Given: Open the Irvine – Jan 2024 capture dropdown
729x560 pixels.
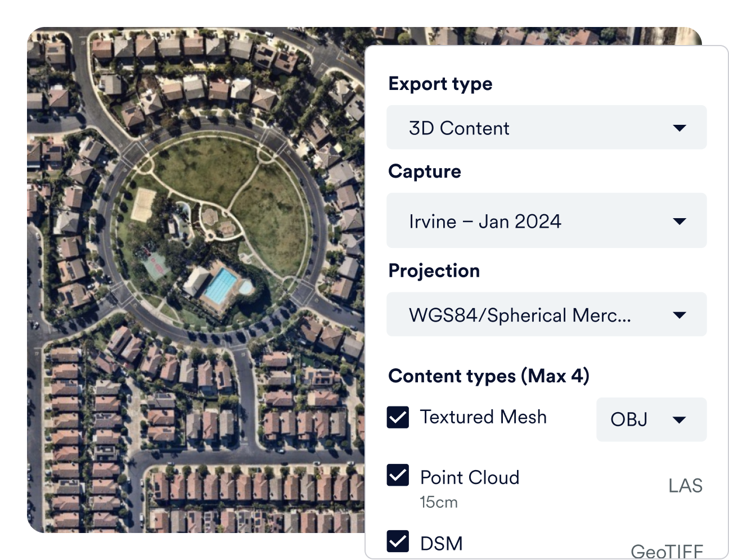Looking at the screenshot, I should (x=546, y=221).
